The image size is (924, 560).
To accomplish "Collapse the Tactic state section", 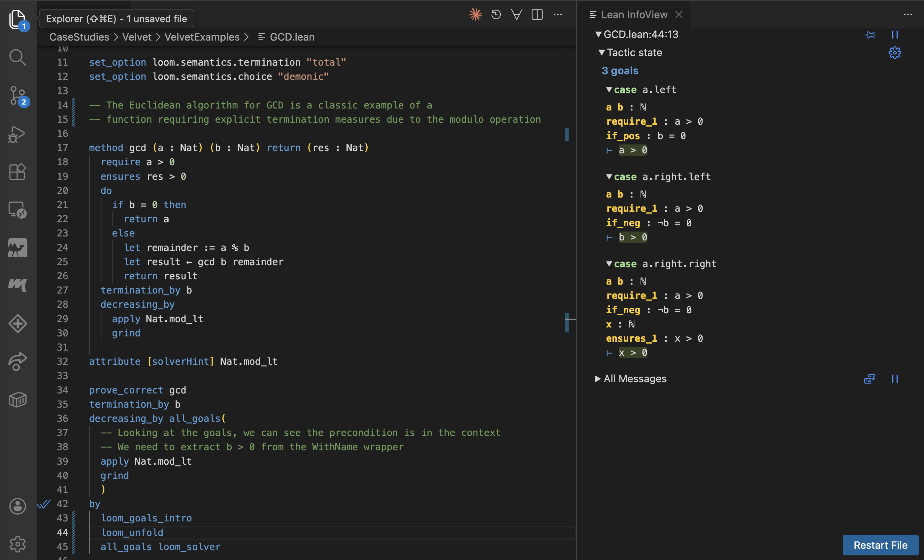I will (602, 52).
